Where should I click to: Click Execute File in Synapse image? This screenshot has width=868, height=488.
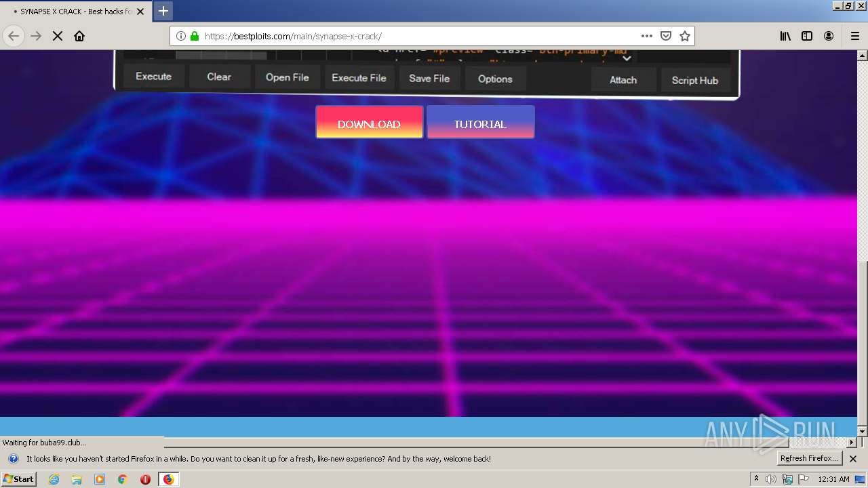tap(359, 78)
